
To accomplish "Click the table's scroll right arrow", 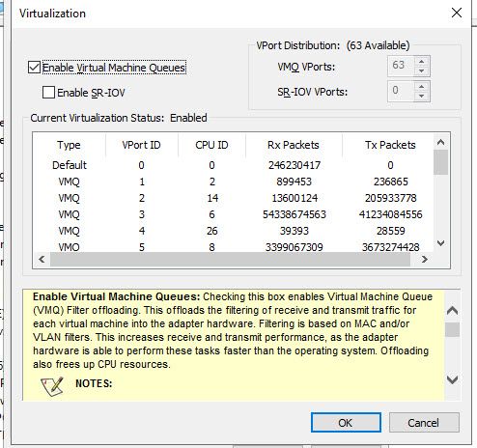I will tap(425, 259).
